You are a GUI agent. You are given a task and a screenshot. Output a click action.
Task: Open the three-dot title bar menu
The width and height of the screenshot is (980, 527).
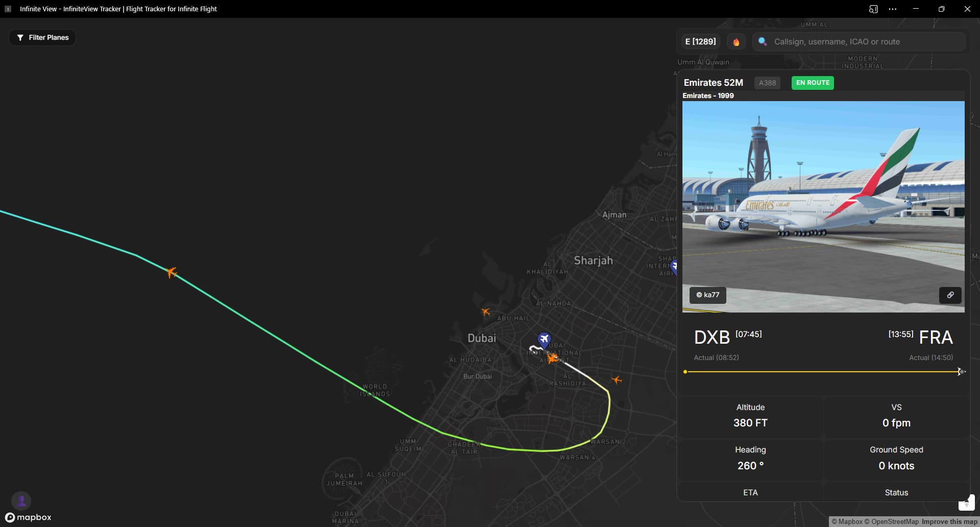[x=892, y=9]
